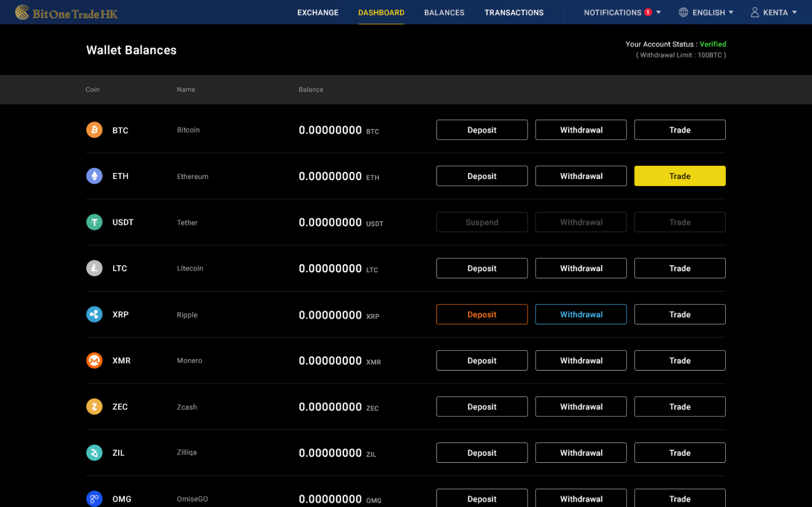Click the Verified account status text
812x507 pixels.
pyautogui.click(x=713, y=44)
